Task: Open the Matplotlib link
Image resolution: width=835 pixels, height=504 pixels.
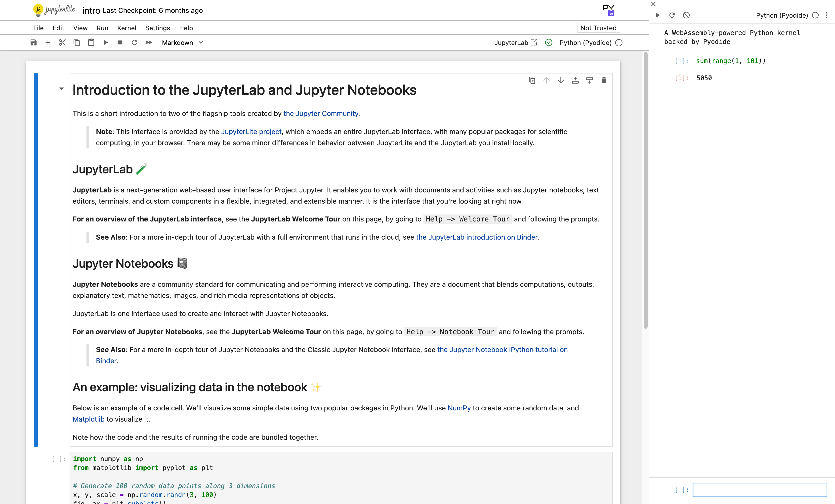Action: tap(88, 419)
